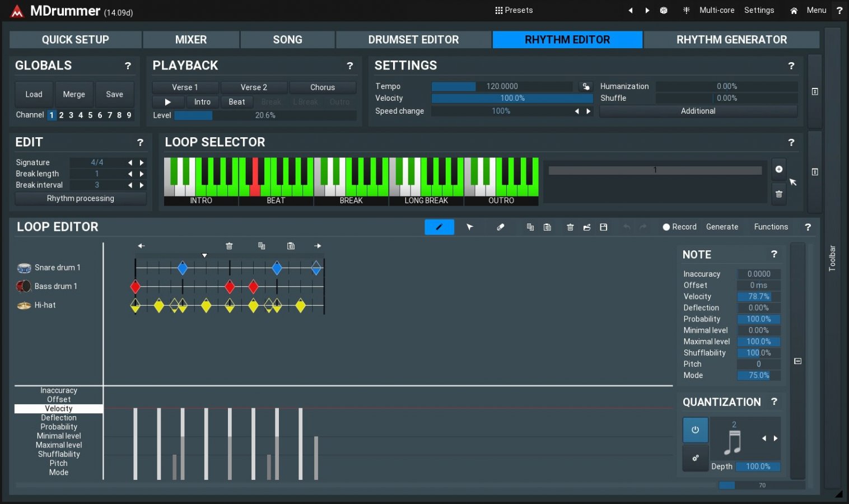Select the eraser tool in Loop Editor
The image size is (849, 504).
point(501,227)
